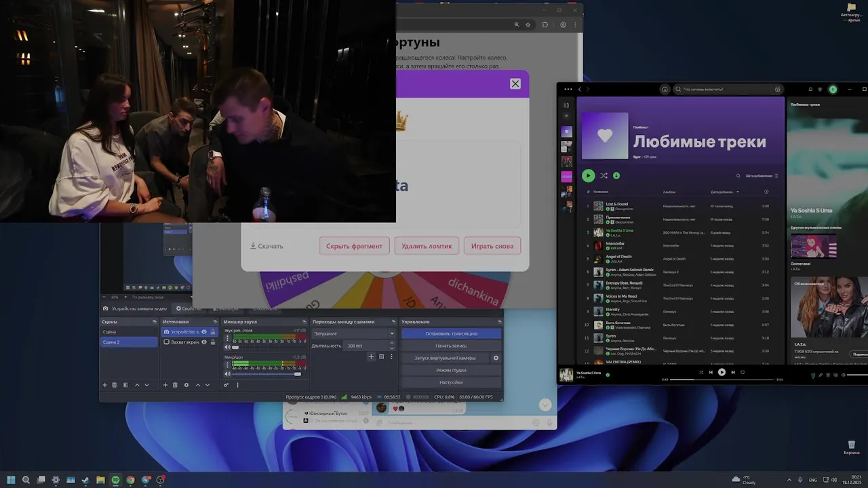
Task: Click 'Удалить ломтик' button
Action: point(427,246)
